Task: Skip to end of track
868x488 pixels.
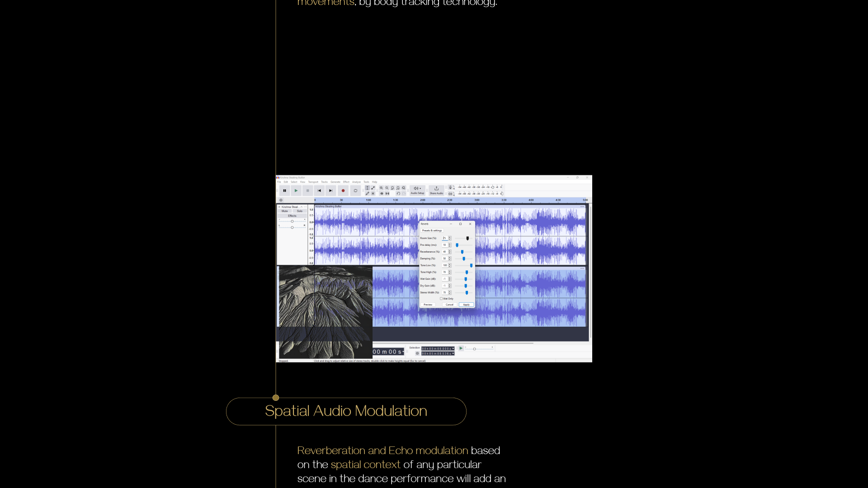Action: (x=331, y=191)
